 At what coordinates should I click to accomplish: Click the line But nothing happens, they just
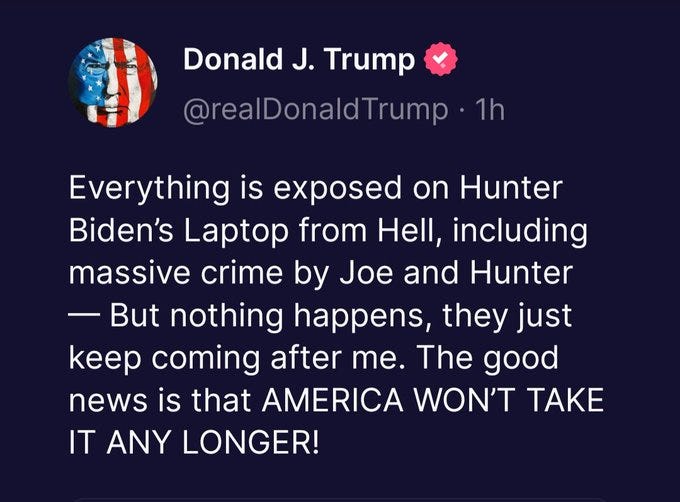(x=340, y=316)
